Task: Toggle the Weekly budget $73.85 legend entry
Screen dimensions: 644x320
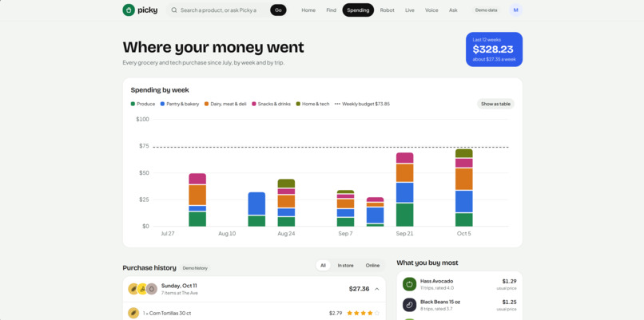Action: [x=362, y=104]
